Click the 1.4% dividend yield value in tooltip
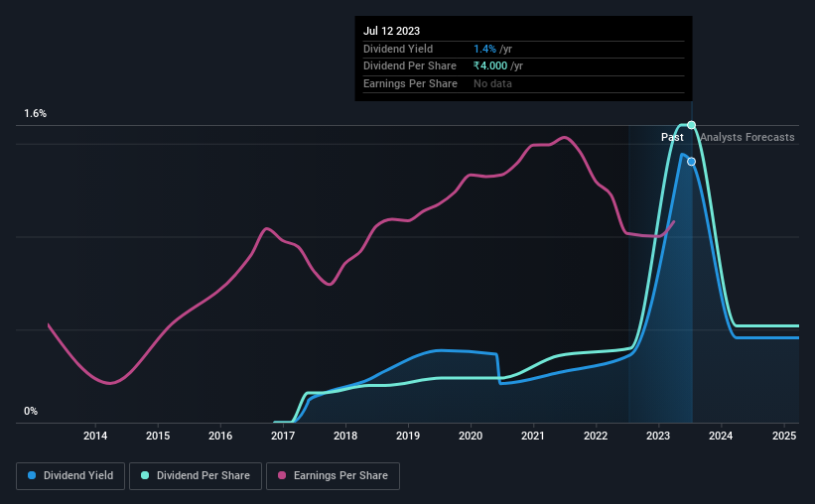815x504 pixels. click(x=485, y=49)
